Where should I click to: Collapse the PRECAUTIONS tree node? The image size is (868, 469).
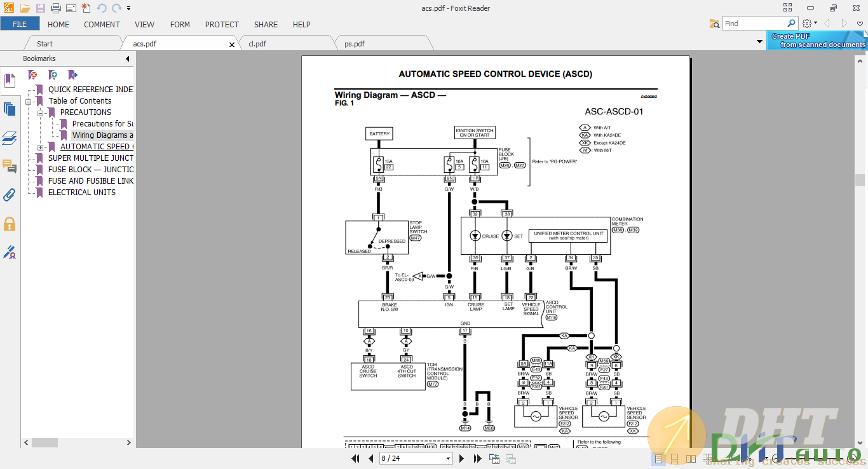pos(40,112)
